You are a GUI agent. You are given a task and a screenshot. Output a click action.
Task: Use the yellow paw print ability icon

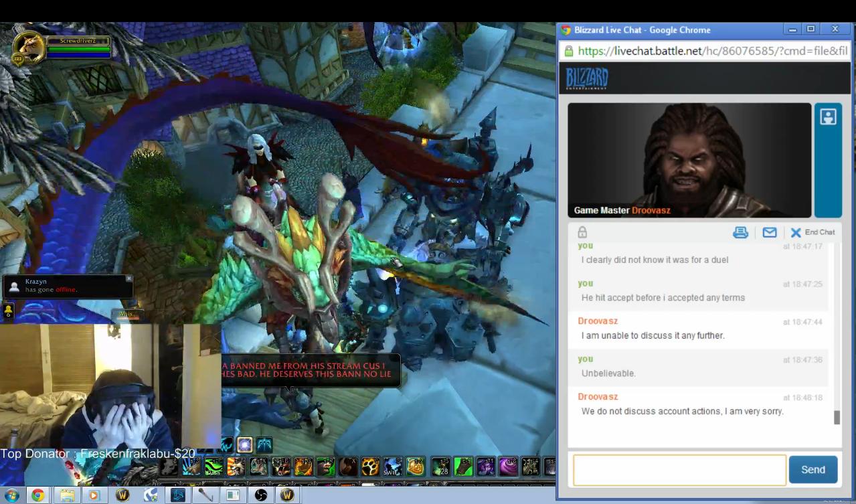370,467
